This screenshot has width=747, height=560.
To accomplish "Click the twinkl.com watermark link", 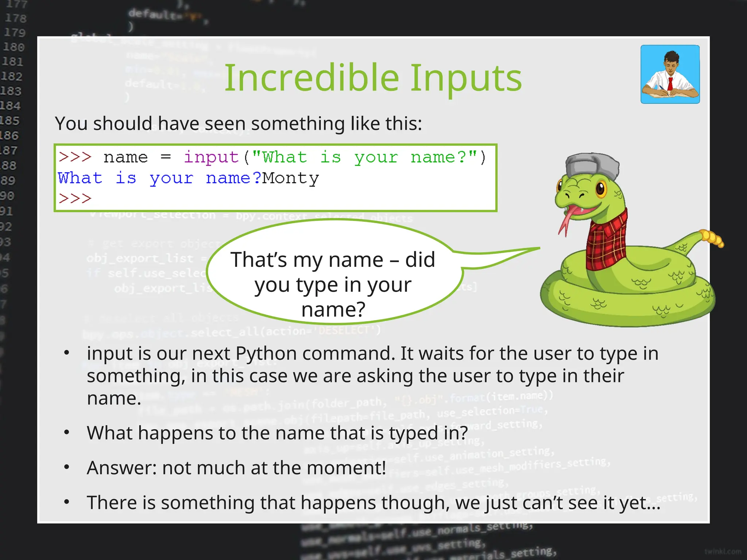I will point(723,552).
